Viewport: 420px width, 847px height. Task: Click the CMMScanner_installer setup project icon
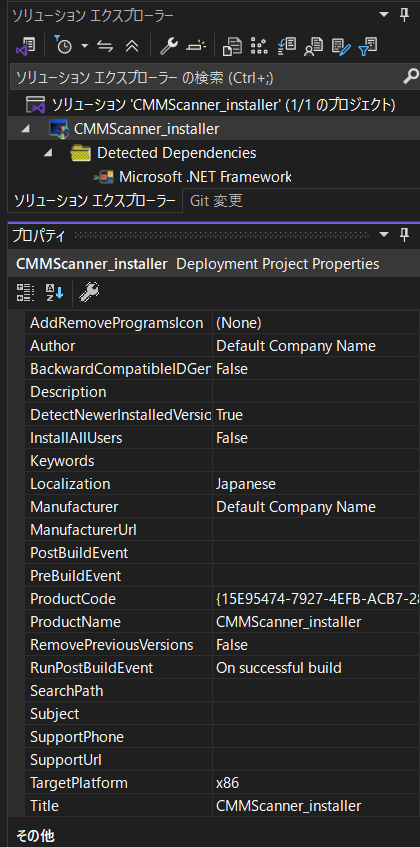point(59,130)
